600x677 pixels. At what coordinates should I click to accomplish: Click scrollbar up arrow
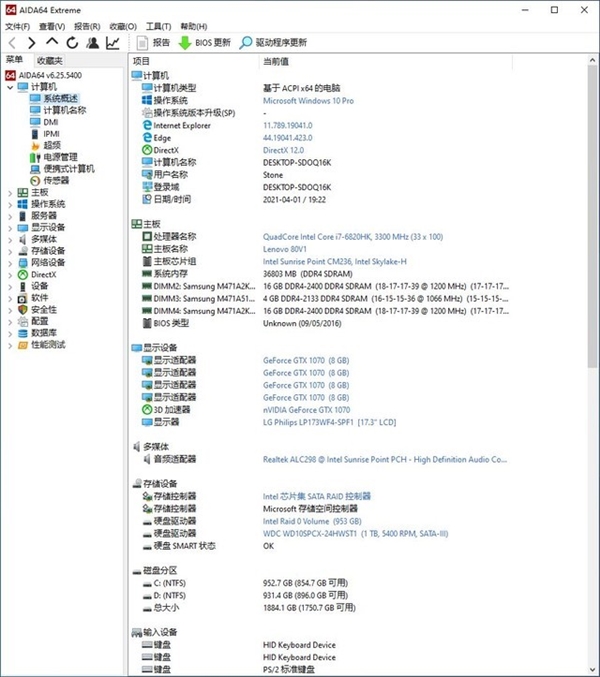click(x=592, y=61)
